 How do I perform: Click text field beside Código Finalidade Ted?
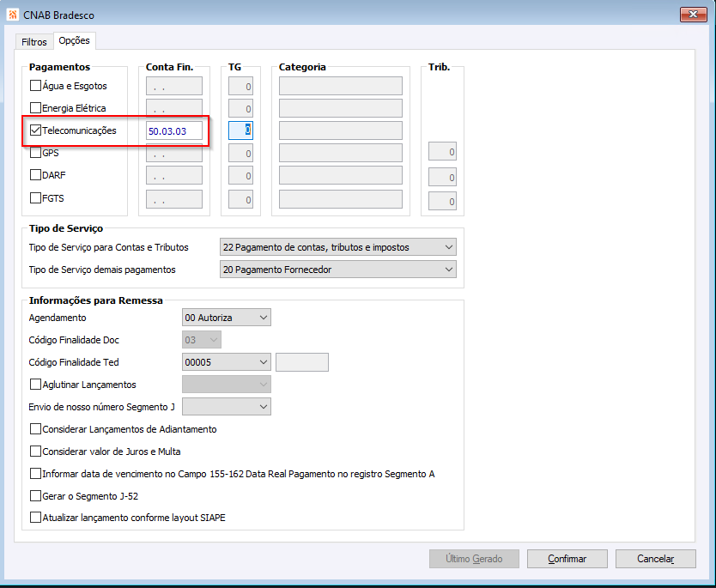[x=302, y=362]
